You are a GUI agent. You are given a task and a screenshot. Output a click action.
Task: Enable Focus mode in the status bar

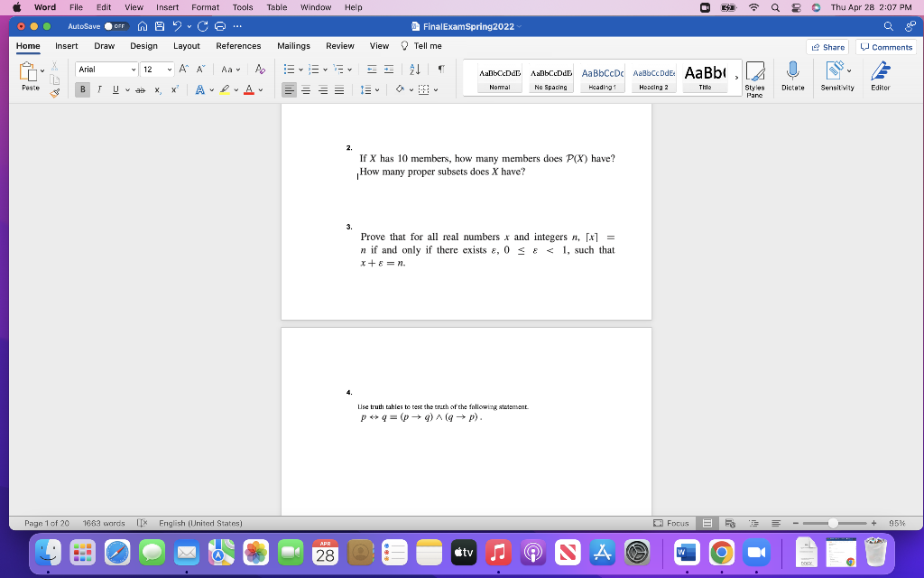click(671, 523)
